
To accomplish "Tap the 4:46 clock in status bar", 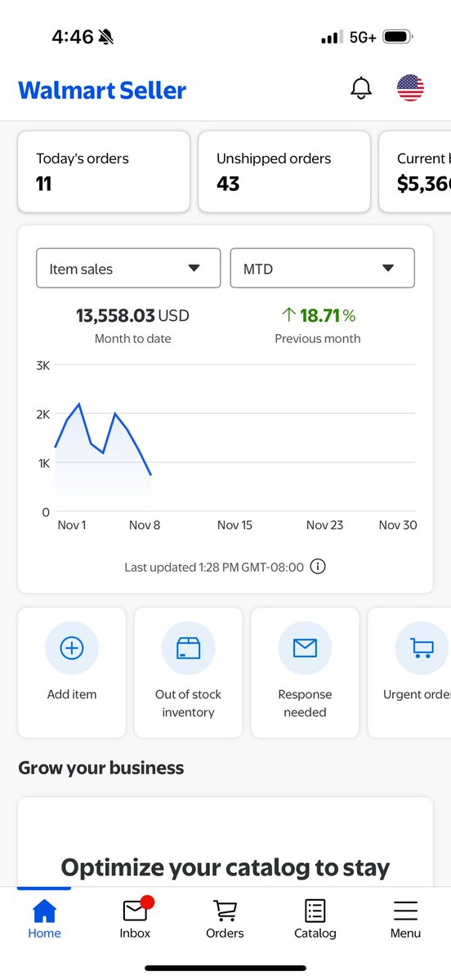I will [72, 37].
